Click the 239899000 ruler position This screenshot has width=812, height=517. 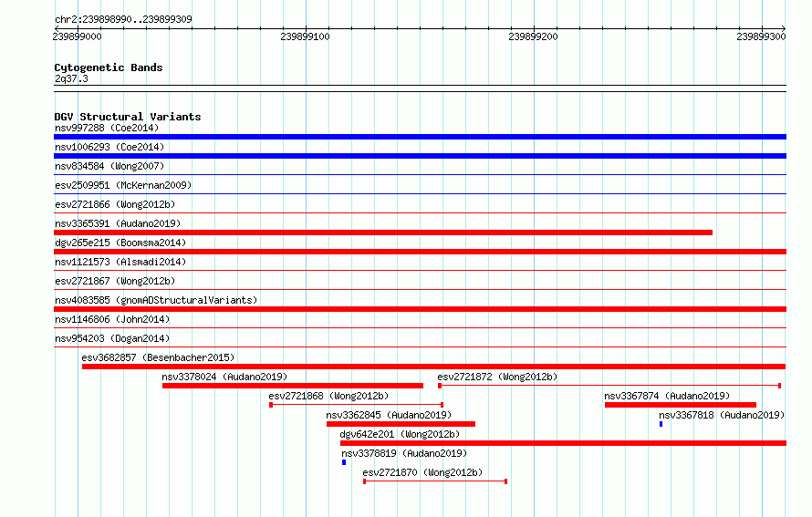click(x=78, y=36)
